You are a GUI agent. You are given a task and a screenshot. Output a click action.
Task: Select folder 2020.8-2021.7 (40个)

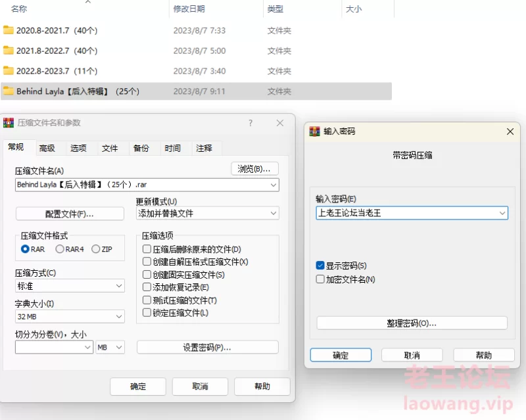(x=57, y=30)
